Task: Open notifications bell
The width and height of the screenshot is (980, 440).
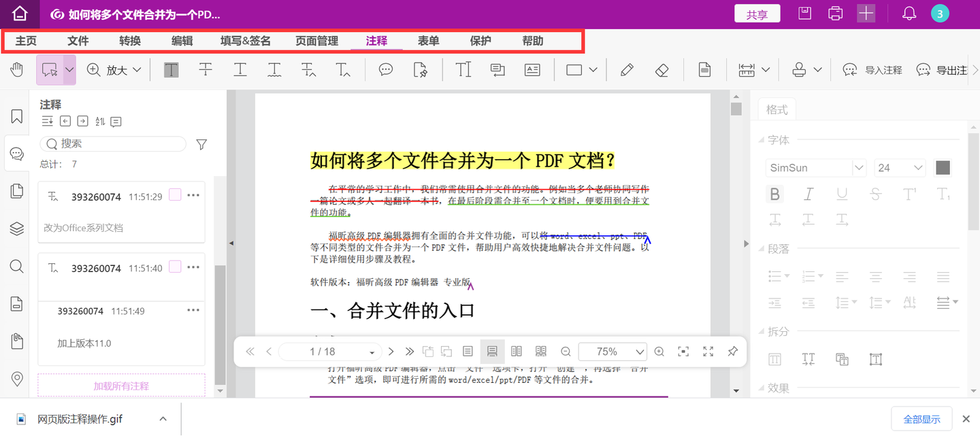Action: [909, 13]
